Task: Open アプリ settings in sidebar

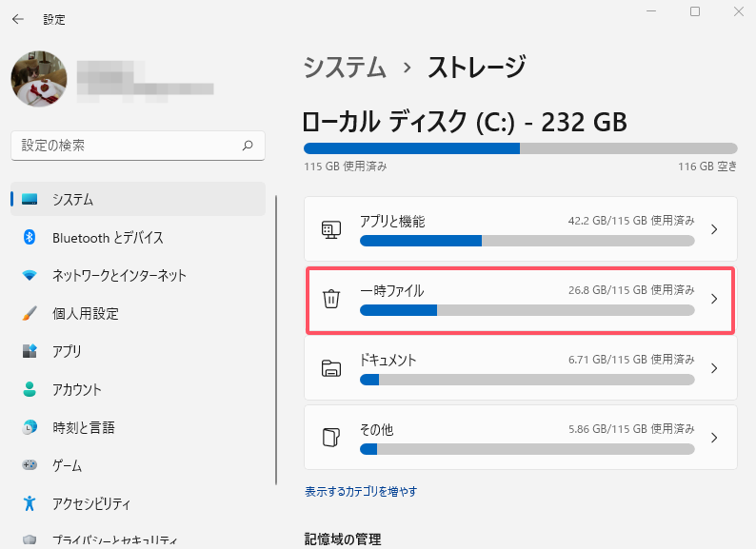Action: pos(138,351)
